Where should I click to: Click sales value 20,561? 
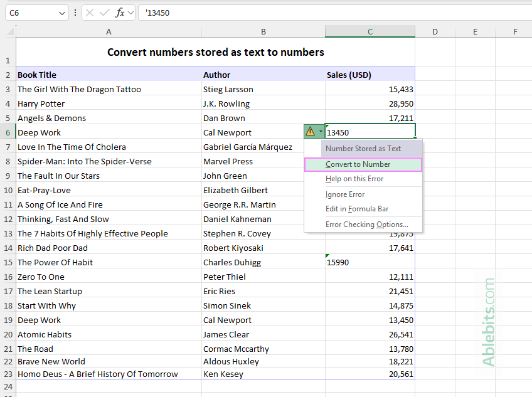(x=370, y=374)
